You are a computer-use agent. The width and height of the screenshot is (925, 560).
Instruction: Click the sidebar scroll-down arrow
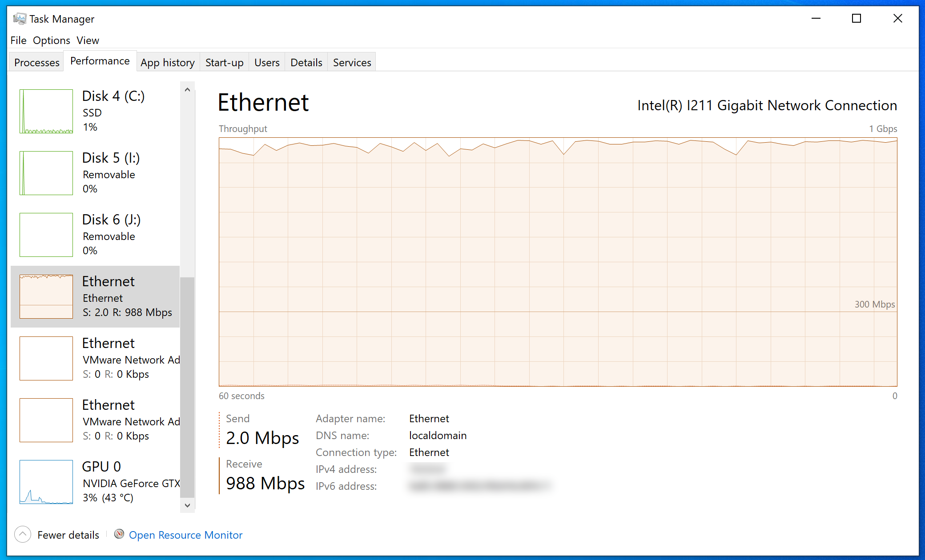(x=187, y=505)
